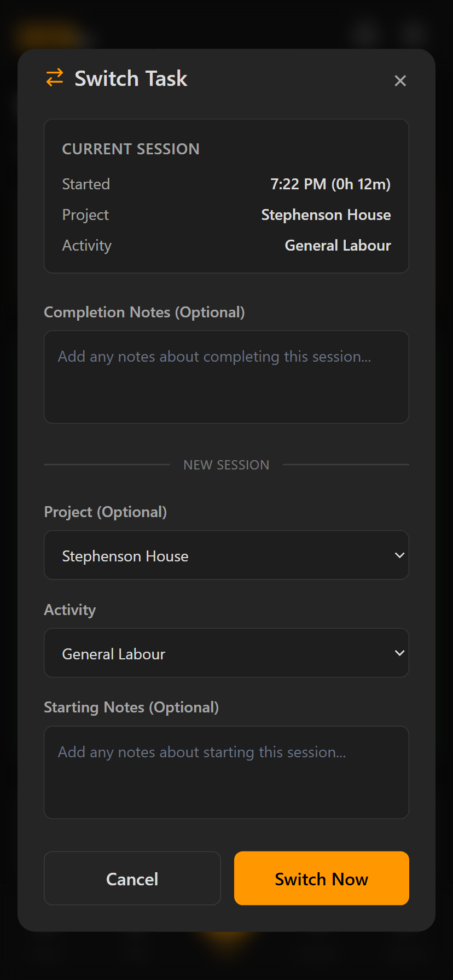Focus the completion notes text area
The height and width of the screenshot is (980, 453).
pyautogui.click(x=226, y=377)
